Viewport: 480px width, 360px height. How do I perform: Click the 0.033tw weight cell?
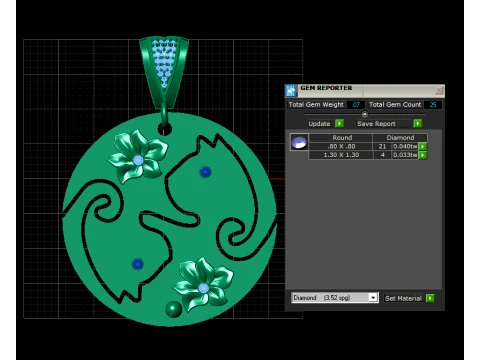coord(405,155)
